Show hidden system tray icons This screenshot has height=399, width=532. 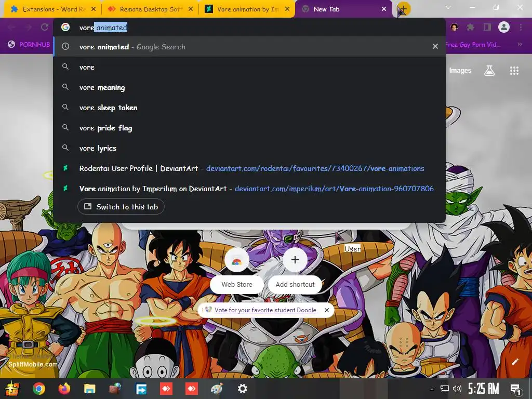click(x=432, y=389)
